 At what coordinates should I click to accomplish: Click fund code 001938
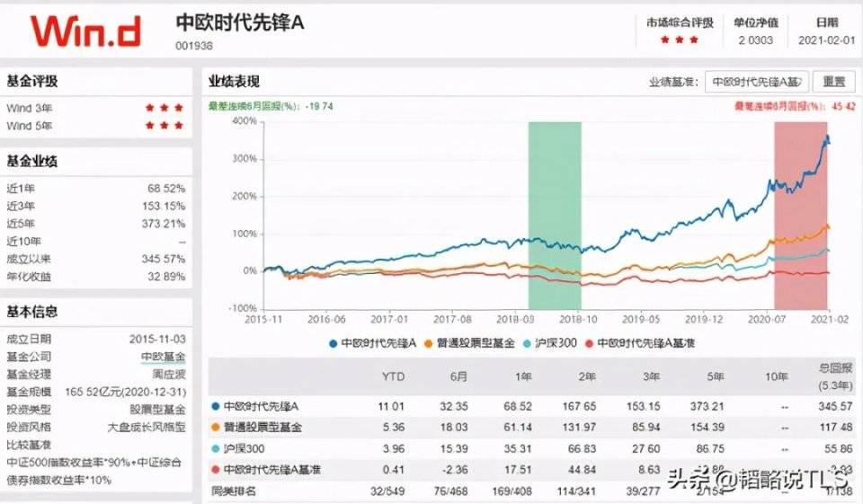click(194, 46)
